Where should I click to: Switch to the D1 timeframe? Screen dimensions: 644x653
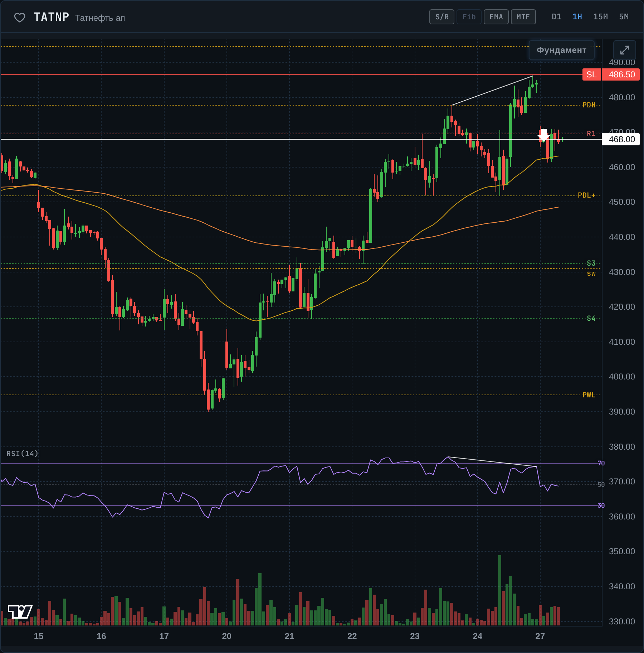[x=556, y=17]
